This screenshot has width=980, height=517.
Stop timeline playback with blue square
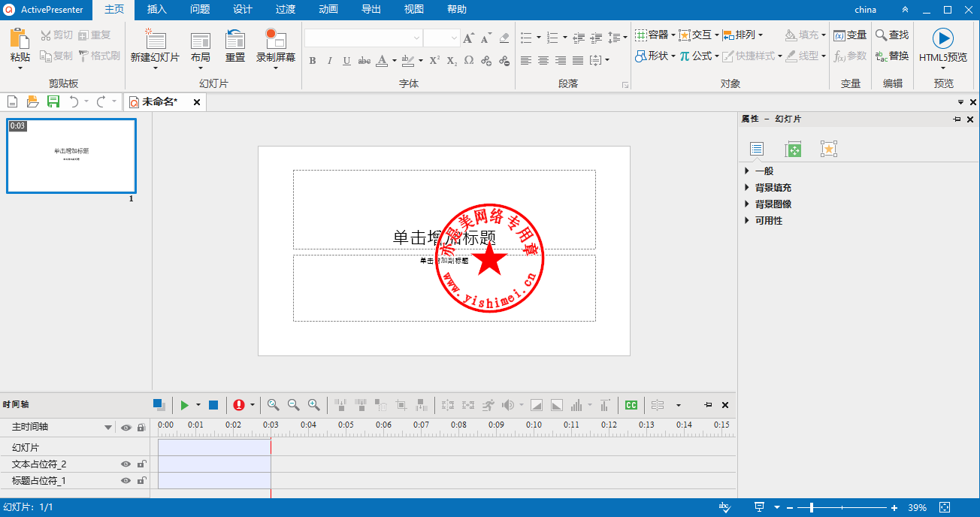coord(213,405)
